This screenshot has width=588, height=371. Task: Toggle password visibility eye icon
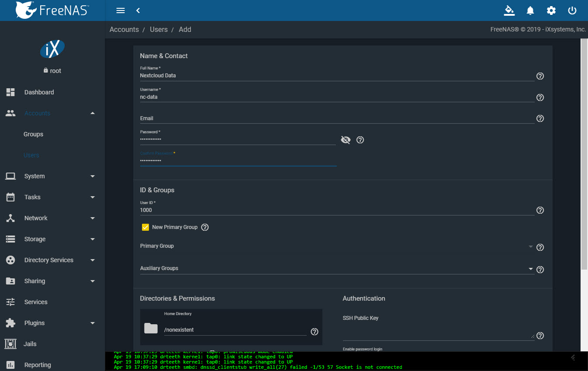click(346, 140)
